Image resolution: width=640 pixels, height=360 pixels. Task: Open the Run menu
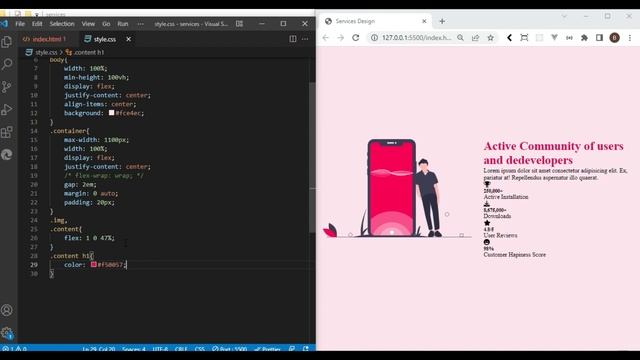[x=123, y=24]
